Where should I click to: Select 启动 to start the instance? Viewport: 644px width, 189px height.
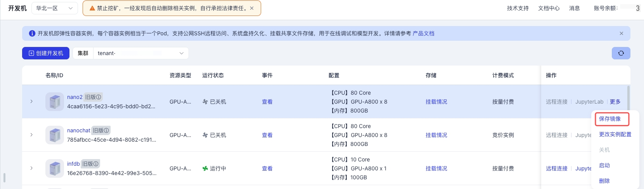(604, 165)
